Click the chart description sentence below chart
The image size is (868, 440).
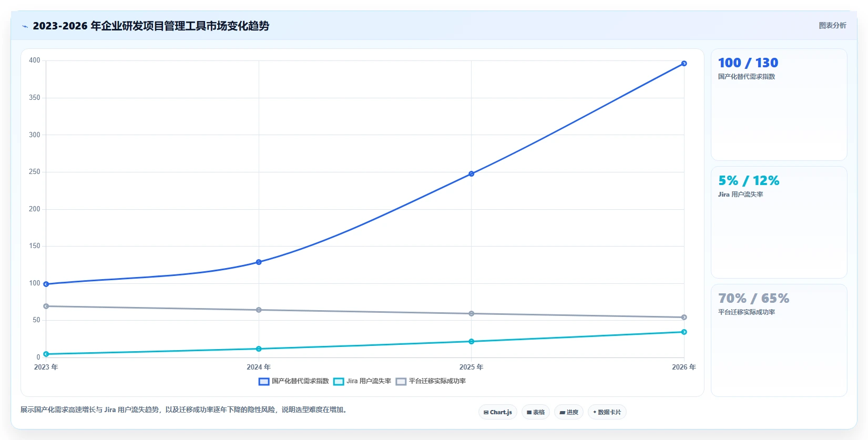pos(185,410)
